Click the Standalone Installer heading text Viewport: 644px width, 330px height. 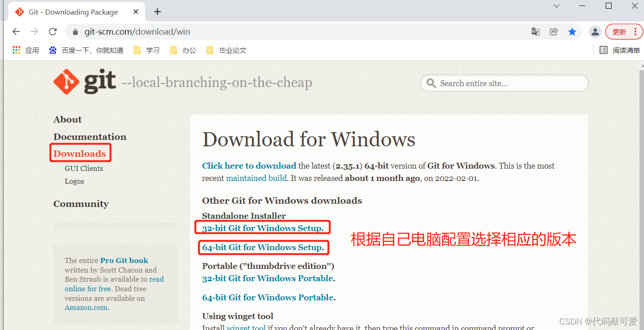[x=244, y=216]
